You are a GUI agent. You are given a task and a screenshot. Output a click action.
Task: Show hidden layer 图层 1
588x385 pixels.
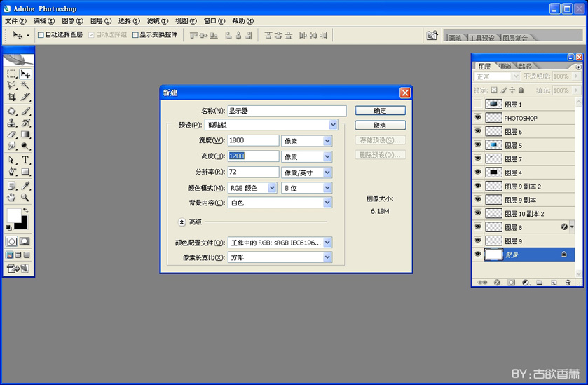click(x=478, y=104)
